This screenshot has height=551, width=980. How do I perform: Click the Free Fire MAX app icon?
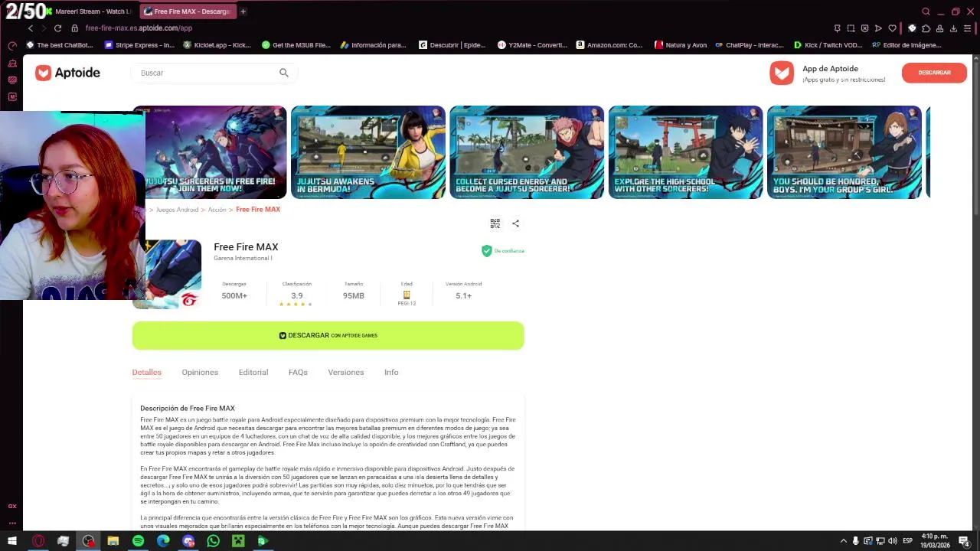click(x=173, y=274)
